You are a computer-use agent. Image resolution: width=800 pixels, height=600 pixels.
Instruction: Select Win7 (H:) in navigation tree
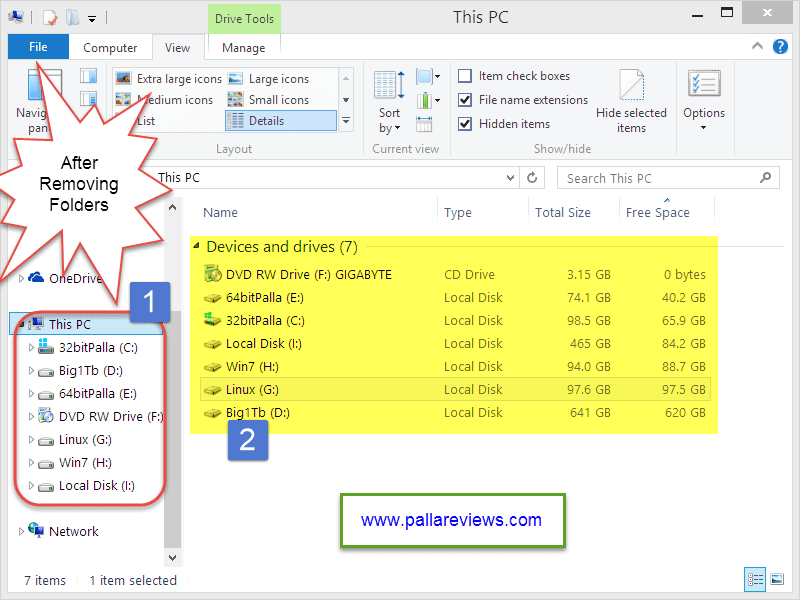coord(85,463)
